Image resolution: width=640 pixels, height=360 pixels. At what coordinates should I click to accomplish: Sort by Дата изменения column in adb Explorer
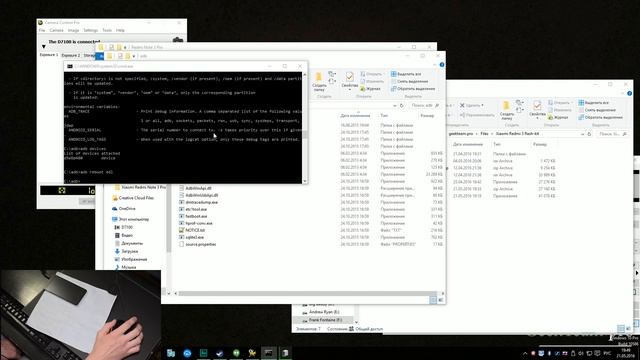[355, 116]
